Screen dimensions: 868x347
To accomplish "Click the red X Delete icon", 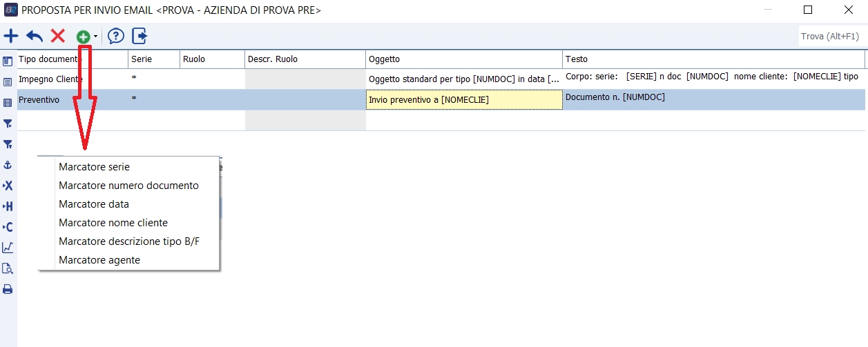I will click(x=58, y=36).
